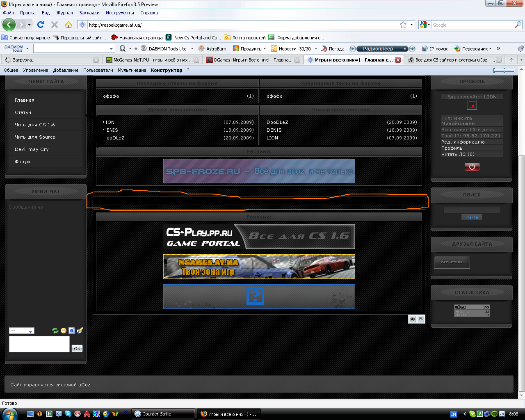Open AstroBurn from the toolbar
The width and height of the screenshot is (525, 420).
click(212, 48)
